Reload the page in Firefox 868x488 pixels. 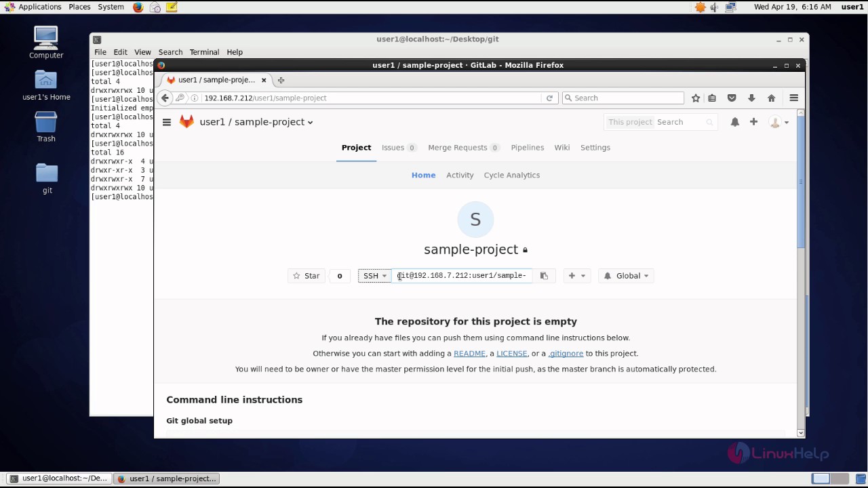coord(549,98)
